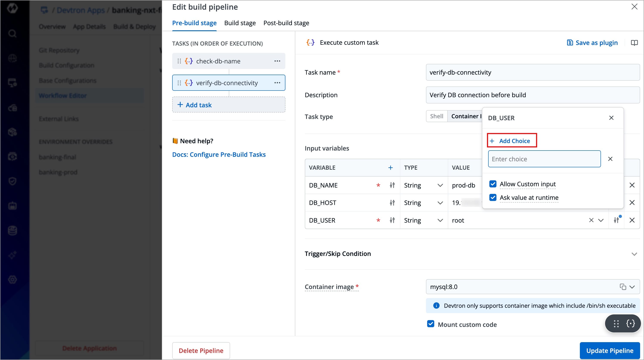Open three-dots menu for verify-db-connectivity task
644x360 pixels.
click(x=277, y=83)
